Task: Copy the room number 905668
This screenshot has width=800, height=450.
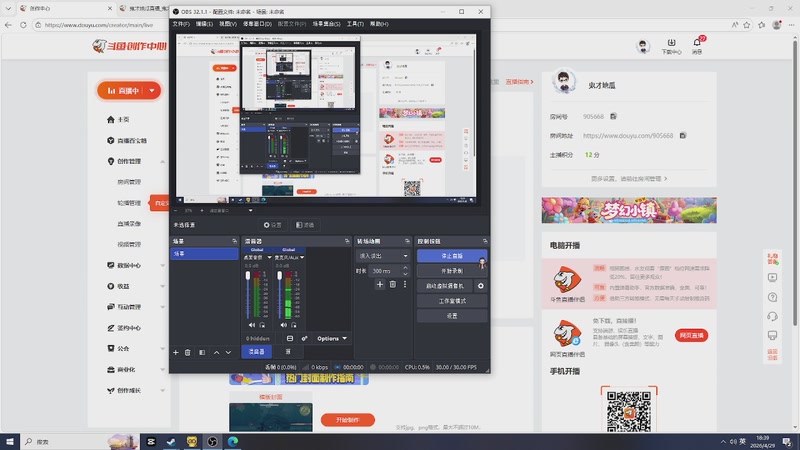Action: 613,116
